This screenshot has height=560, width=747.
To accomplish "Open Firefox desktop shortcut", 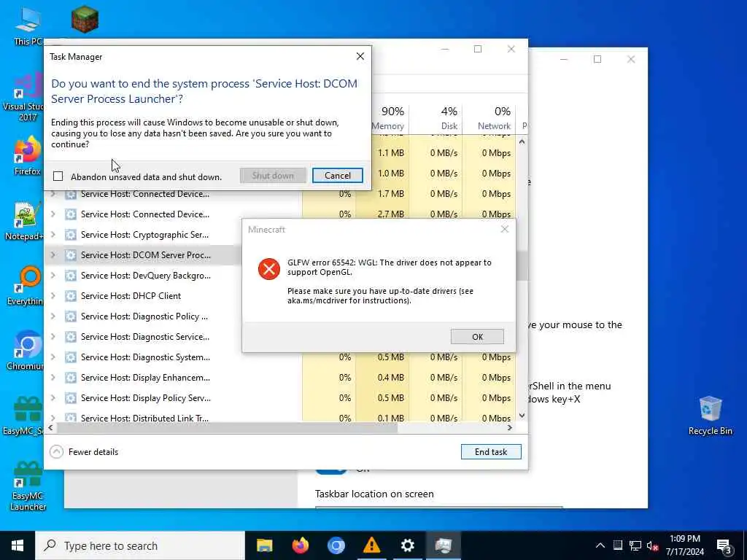I will [27, 156].
